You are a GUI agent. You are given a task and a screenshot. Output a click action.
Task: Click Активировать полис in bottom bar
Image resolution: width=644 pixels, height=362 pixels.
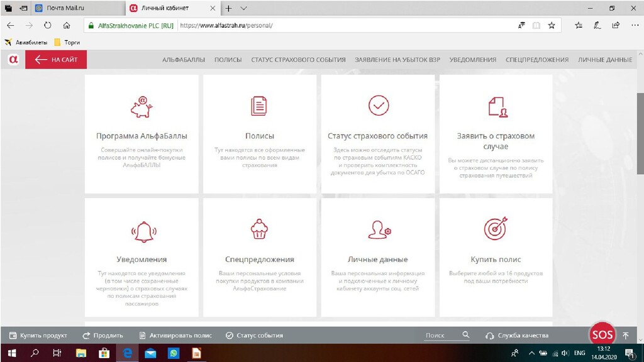coord(175,336)
